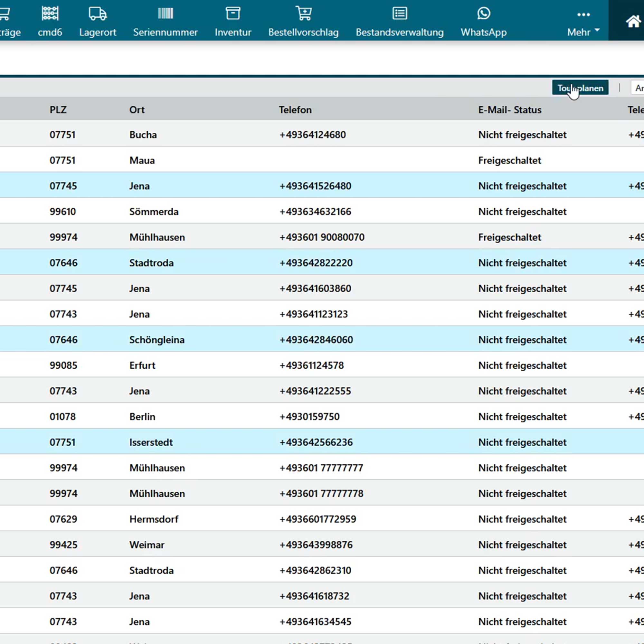Click phone +49364124680 in Bucha row

tap(313, 135)
